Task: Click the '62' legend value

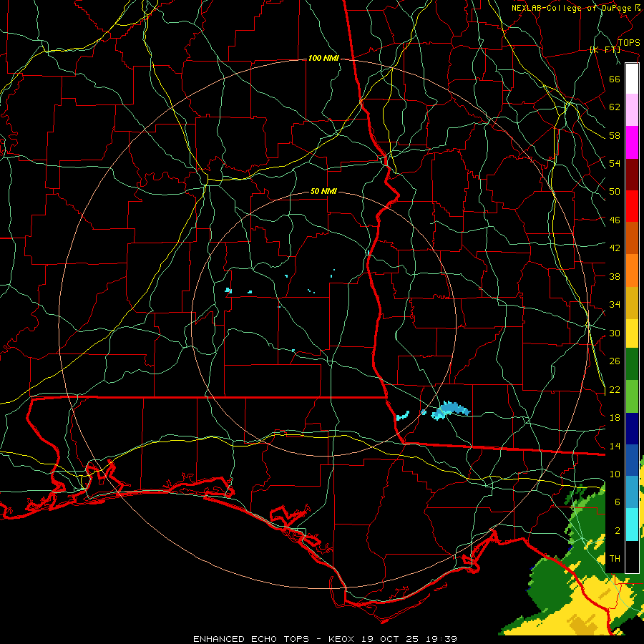Action: [615, 107]
